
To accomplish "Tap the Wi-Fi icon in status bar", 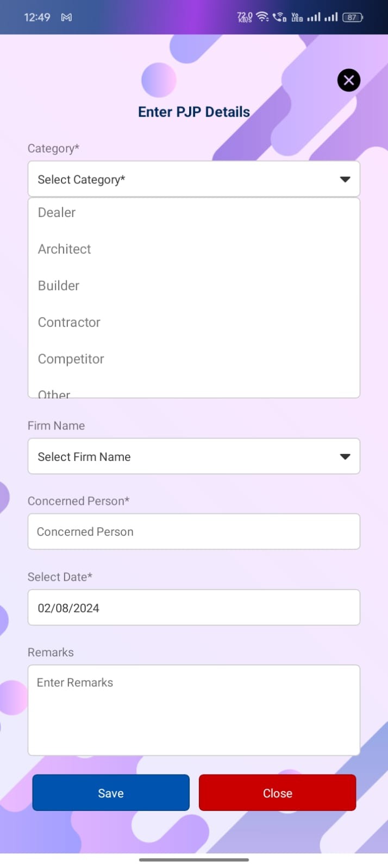I will [262, 17].
